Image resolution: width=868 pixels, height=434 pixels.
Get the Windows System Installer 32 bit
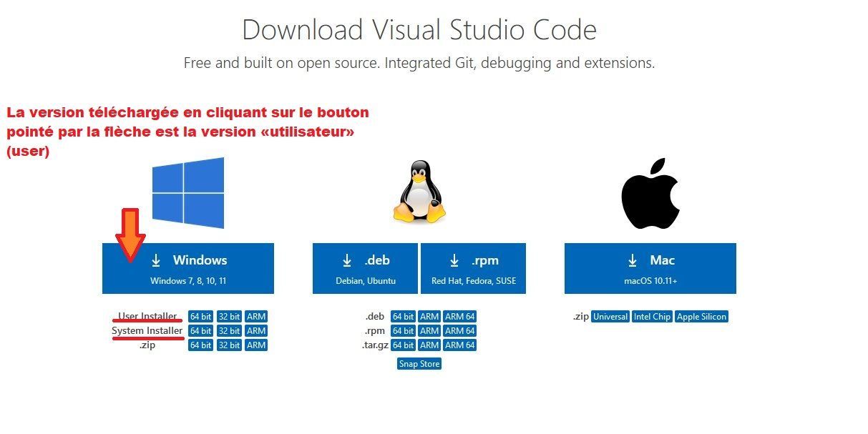229,331
